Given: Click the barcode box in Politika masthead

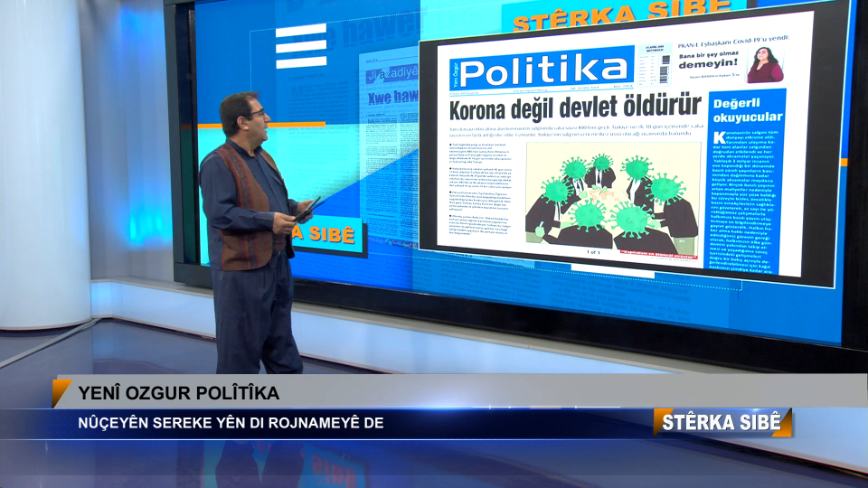Looking at the screenshot, I should pos(655,66).
